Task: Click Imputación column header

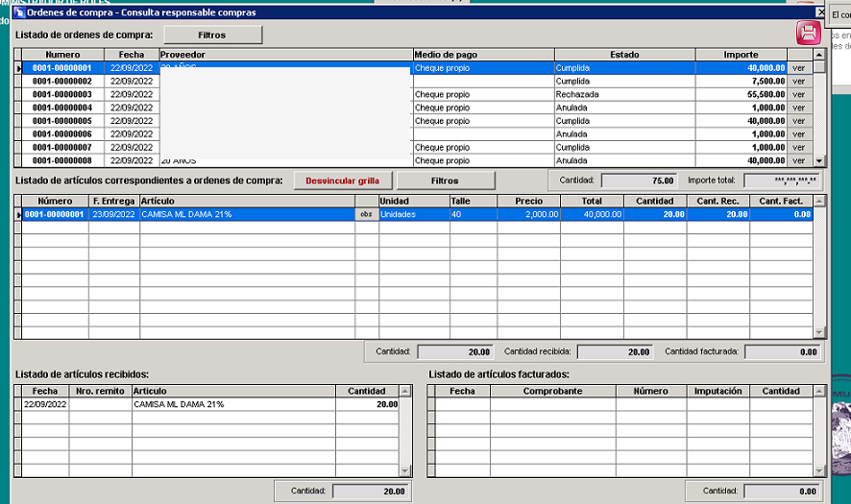Action: coord(718,391)
